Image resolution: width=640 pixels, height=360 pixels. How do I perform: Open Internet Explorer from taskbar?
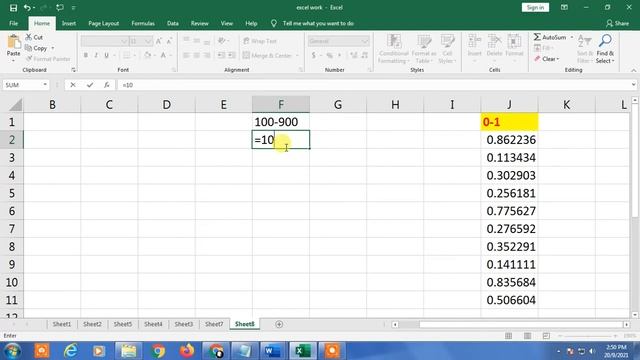[71, 351]
